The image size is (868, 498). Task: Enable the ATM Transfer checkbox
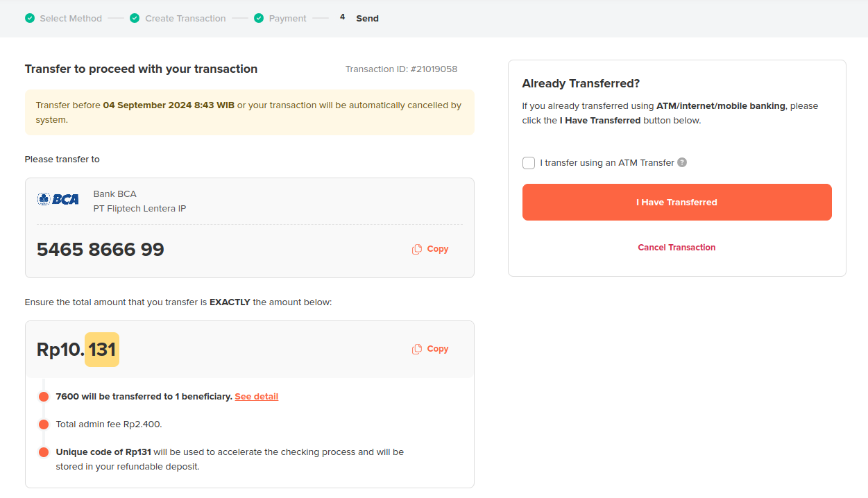528,162
